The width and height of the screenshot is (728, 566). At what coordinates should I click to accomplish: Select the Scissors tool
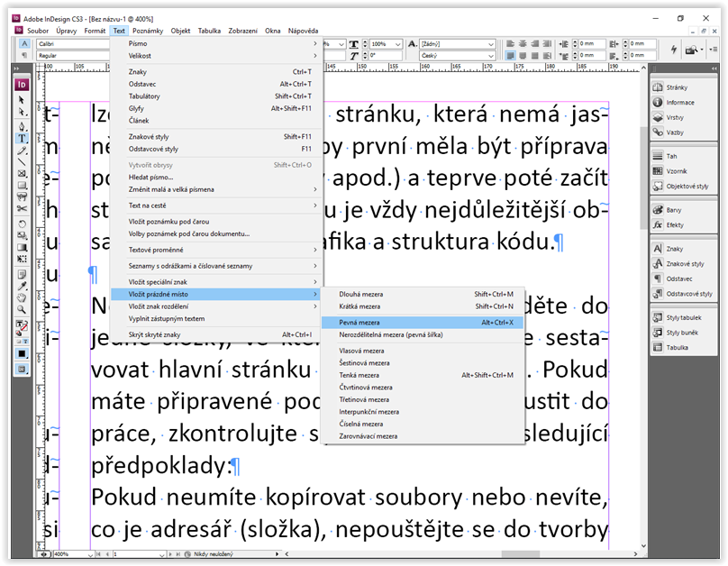coord(22,209)
